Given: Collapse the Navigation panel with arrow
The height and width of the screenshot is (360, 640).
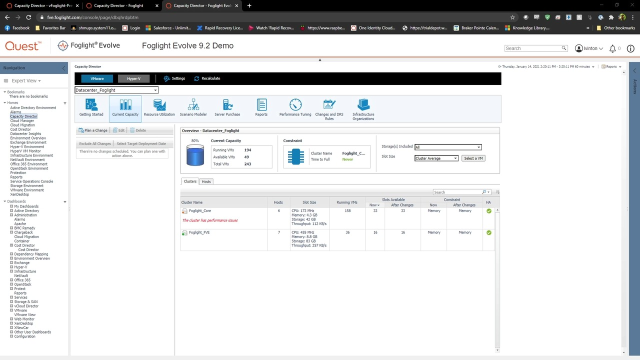Looking at the screenshot, I should click(64, 68).
